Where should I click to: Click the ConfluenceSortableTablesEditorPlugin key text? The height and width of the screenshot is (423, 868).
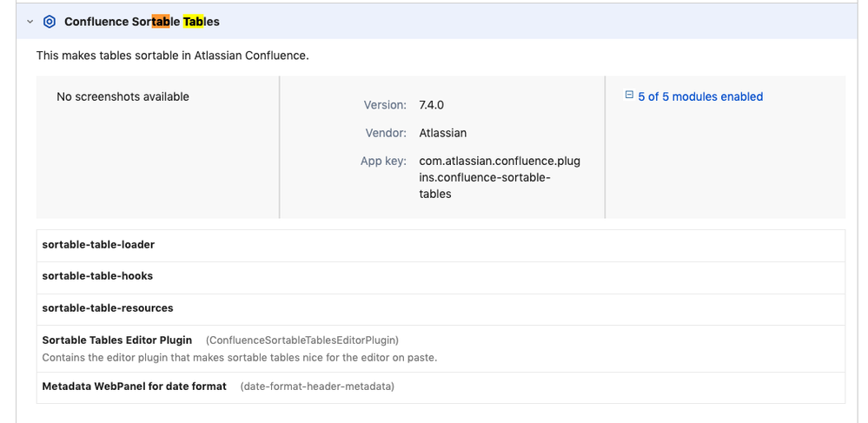click(x=302, y=340)
